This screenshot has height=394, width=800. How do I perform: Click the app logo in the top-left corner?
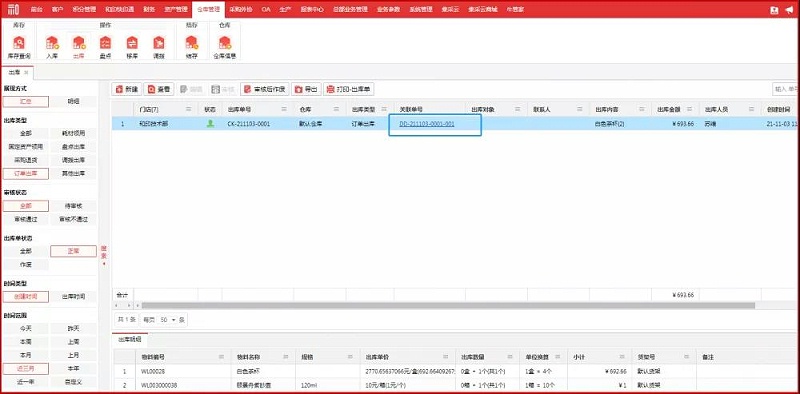13,9
